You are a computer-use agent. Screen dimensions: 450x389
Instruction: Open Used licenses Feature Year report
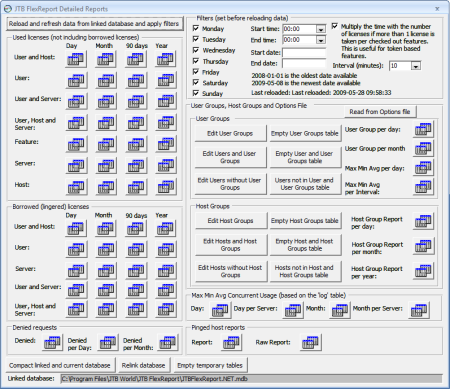pos(166,144)
